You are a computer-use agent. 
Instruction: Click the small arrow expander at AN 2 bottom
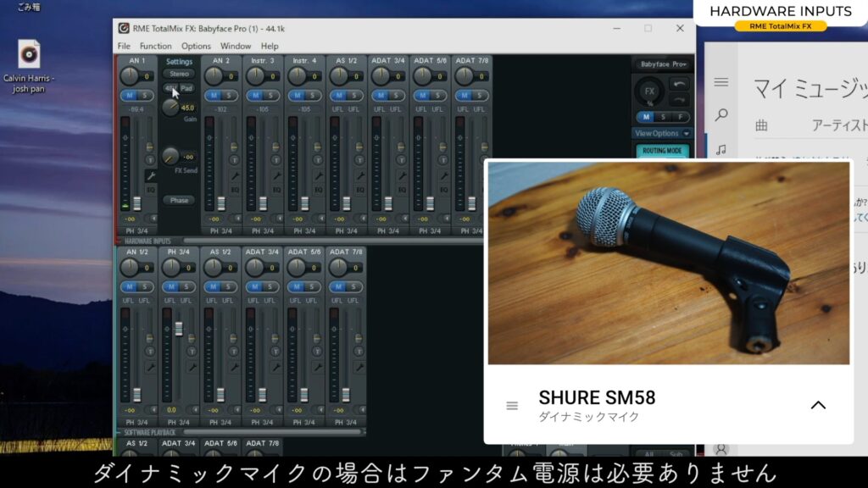tap(237, 219)
